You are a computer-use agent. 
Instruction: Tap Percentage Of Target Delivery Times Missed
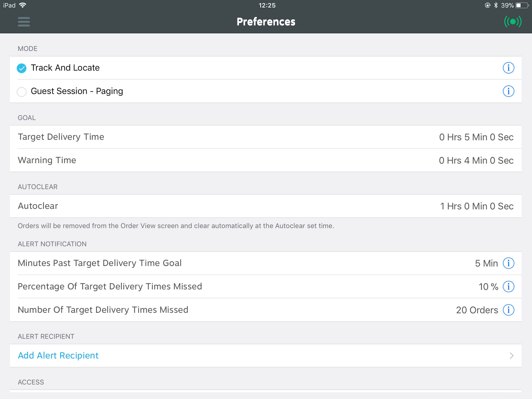click(x=110, y=286)
